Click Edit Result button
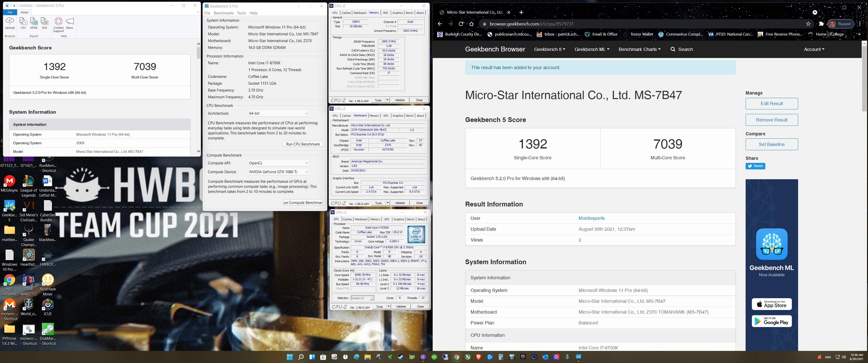The image size is (868, 363). pos(772,104)
